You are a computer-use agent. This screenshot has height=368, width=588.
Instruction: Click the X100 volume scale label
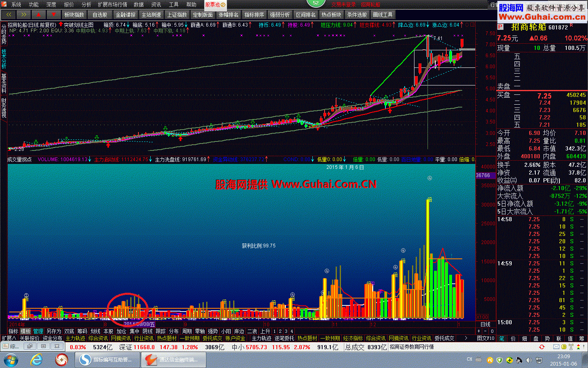[x=483, y=317]
